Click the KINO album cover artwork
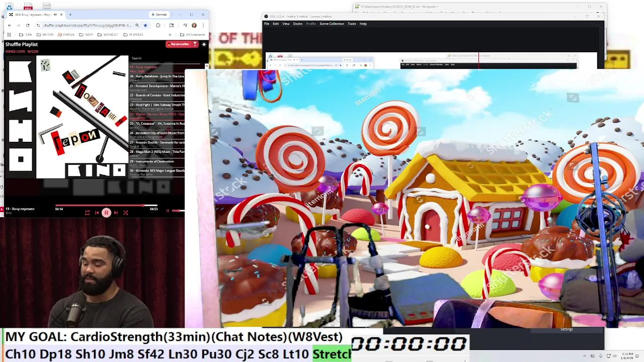The height and width of the screenshot is (362, 644). coord(67,117)
